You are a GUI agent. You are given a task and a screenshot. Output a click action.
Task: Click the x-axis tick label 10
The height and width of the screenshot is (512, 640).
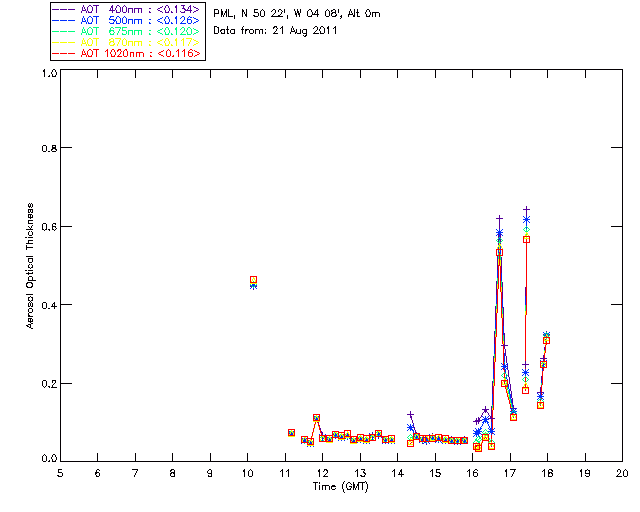[x=247, y=473]
